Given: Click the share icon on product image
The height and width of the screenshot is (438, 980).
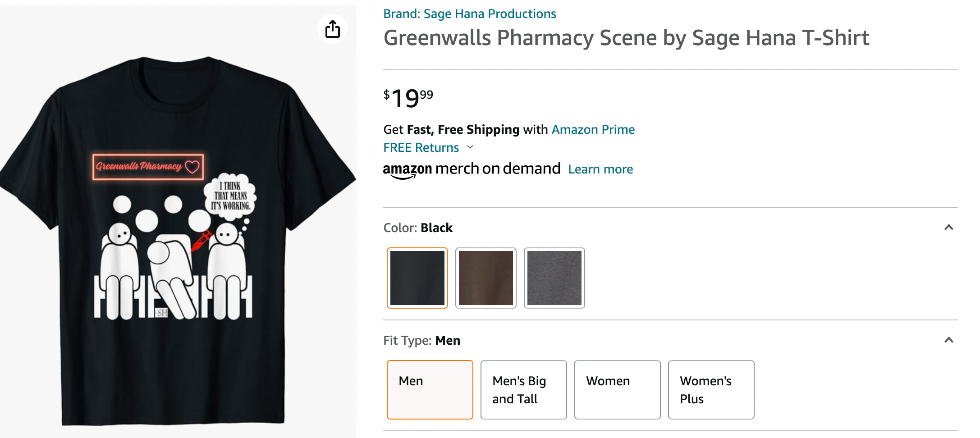Looking at the screenshot, I should 332,29.
